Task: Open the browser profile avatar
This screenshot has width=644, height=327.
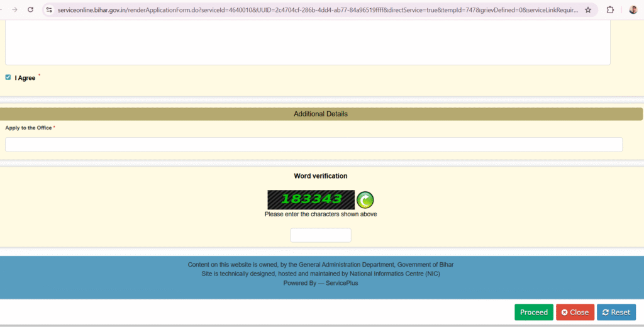Action: (633, 10)
